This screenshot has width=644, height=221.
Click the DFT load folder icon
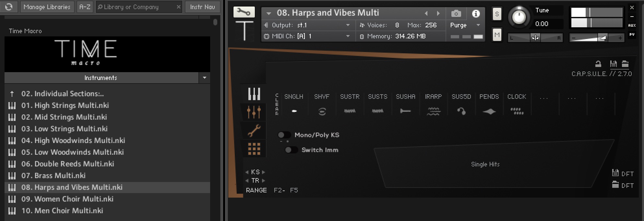pyautogui.click(x=615, y=184)
